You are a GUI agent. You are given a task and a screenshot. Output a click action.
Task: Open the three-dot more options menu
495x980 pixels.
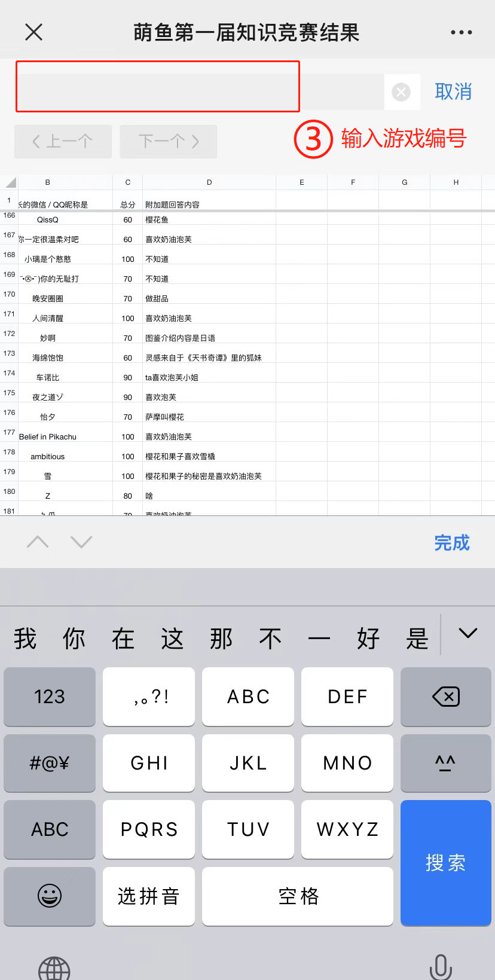click(x=461, y=32)
